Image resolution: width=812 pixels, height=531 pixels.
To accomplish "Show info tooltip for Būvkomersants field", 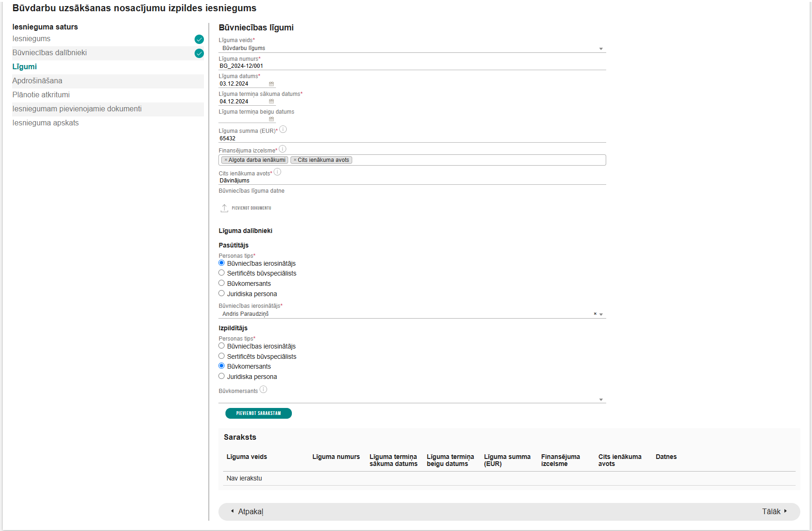I will pyautogui.click(x=263, y=389).
